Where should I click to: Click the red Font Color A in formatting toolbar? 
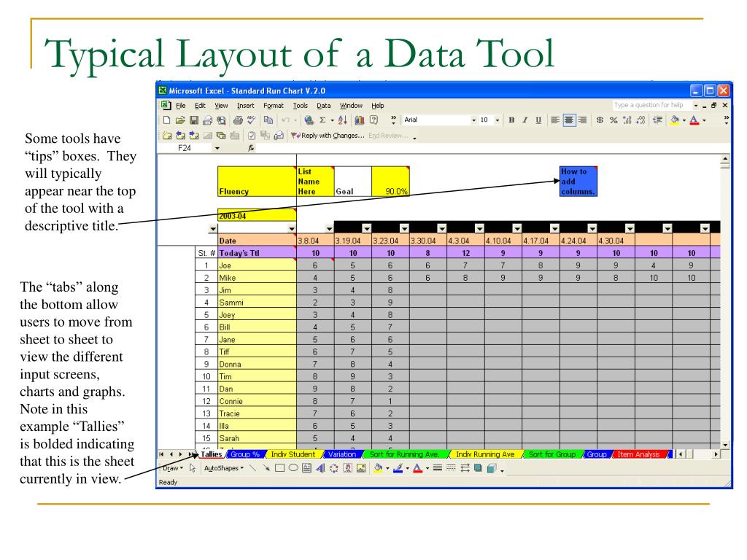tap(694, 120)
